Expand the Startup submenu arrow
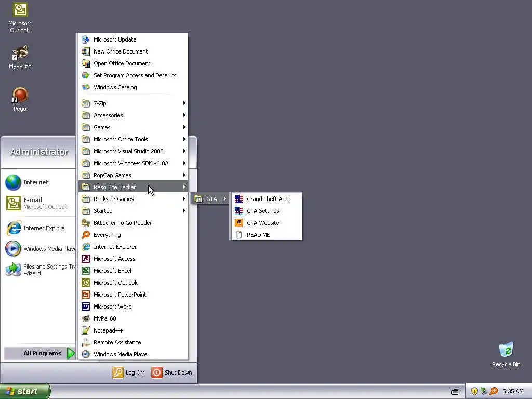Screen dimensions: 532x399 pos(184,211)
